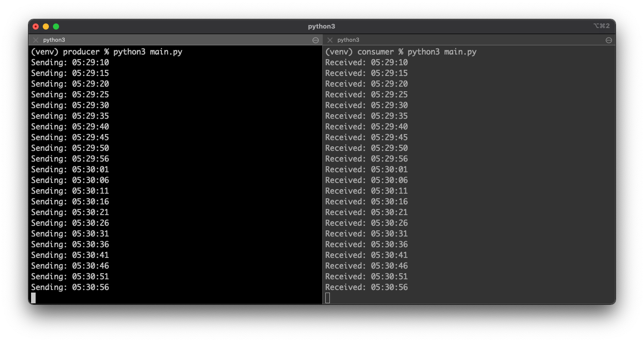This screenshot has height=342, width=644.
Task: Focus the consumer pane's hollow cursor
Action: [x=328, y=298]
